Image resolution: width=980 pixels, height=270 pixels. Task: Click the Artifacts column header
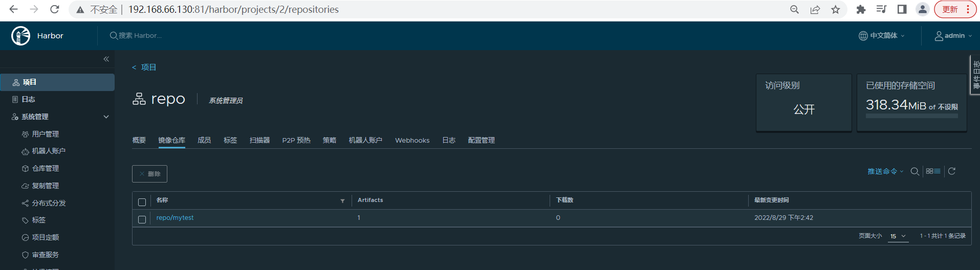pyautogui.click(x=370, y=200)
